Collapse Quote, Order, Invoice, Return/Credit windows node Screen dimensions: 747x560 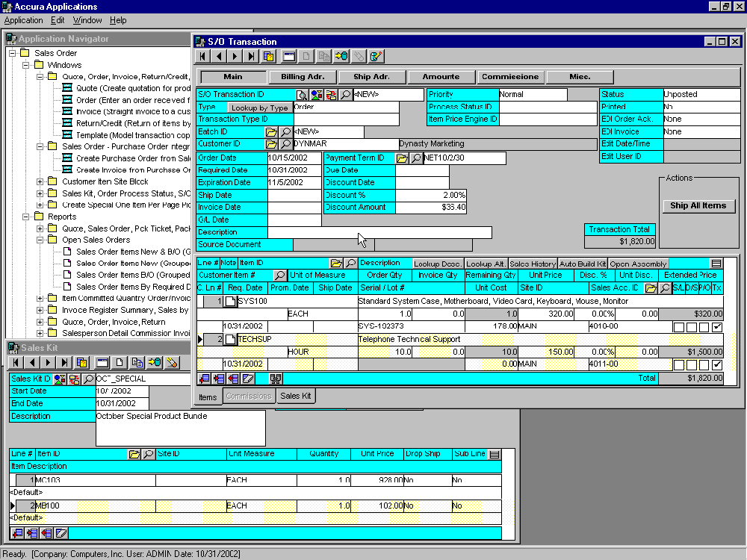pos(40,77)
